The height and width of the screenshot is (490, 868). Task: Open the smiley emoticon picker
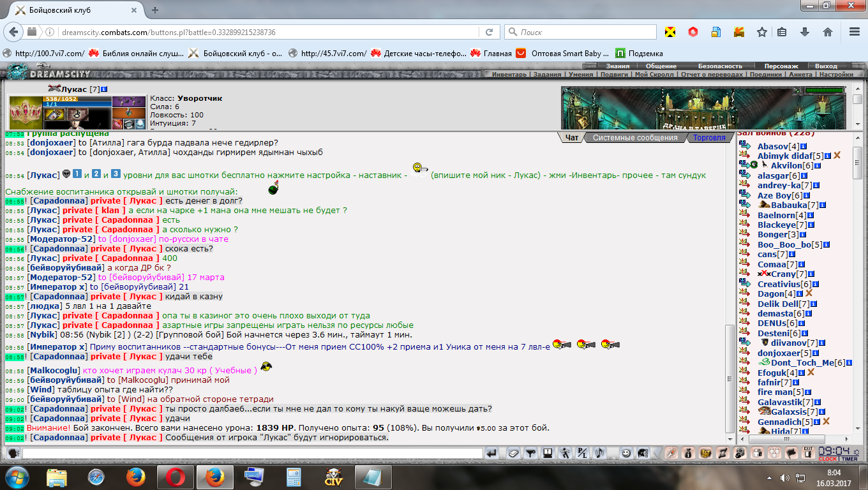click(626, 453)
